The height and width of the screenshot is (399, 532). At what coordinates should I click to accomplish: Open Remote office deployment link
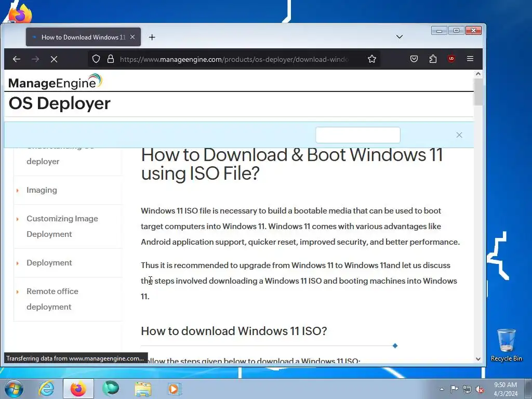tap(52, 299)
